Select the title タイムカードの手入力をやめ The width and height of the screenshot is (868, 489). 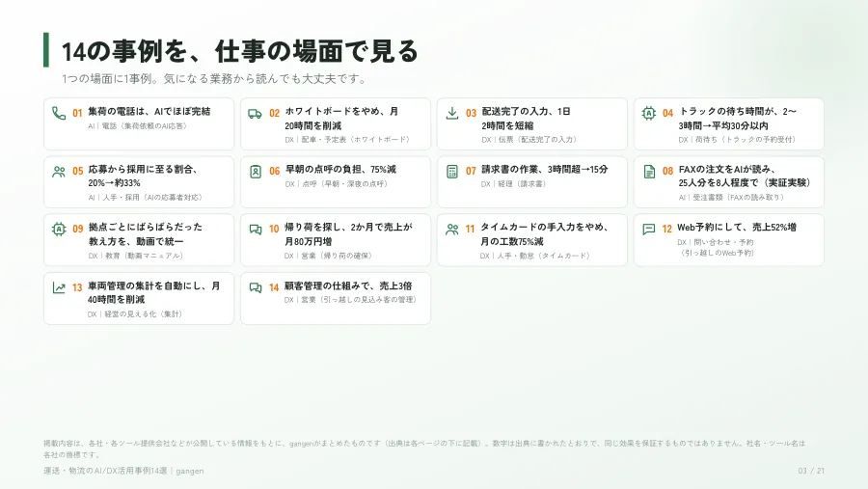(545, 234)
